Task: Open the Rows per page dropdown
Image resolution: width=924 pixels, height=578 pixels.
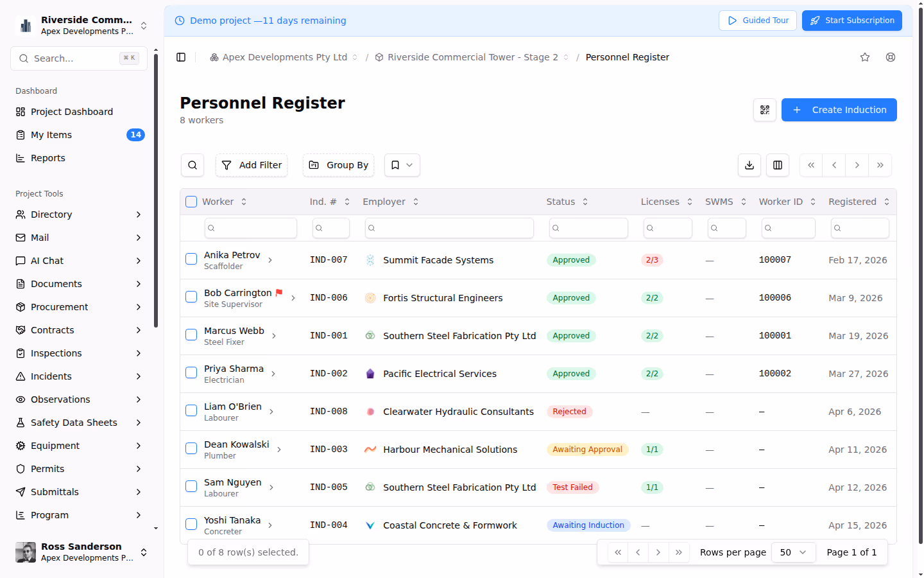Action: point(793,552)
